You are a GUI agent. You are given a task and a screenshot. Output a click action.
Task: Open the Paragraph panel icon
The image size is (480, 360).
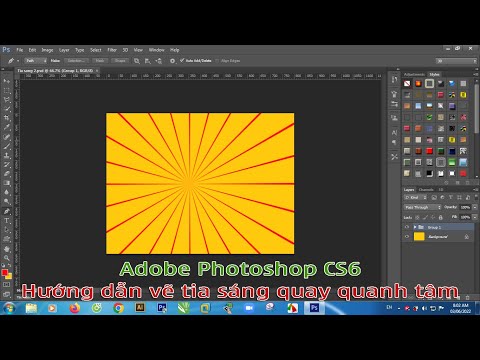point(394,142)
